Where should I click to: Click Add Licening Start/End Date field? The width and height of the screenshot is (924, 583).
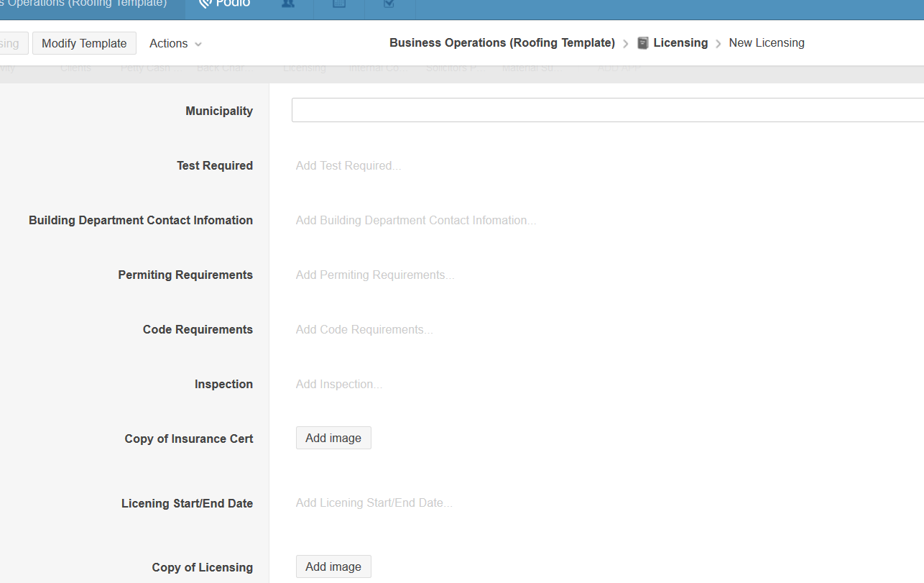(374, 503)
